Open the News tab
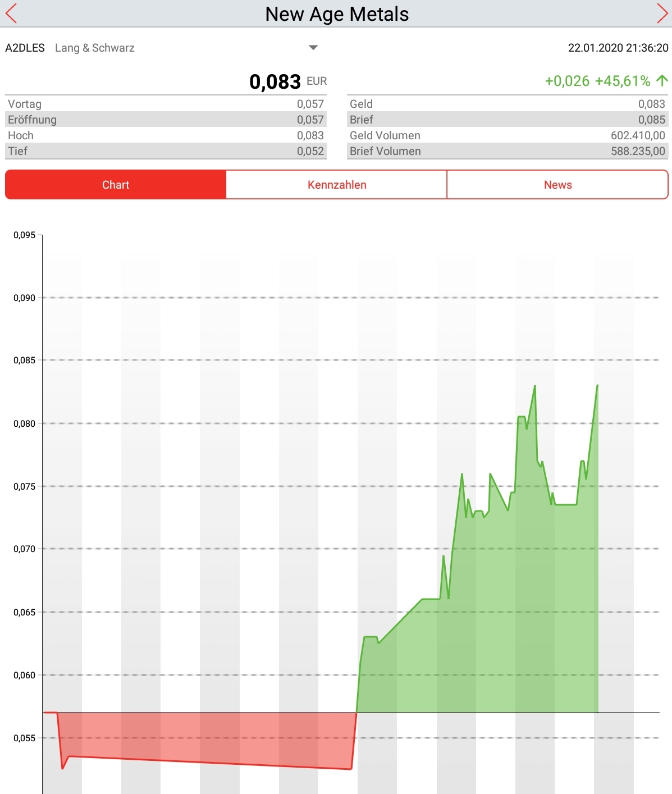 click(557, 185)
